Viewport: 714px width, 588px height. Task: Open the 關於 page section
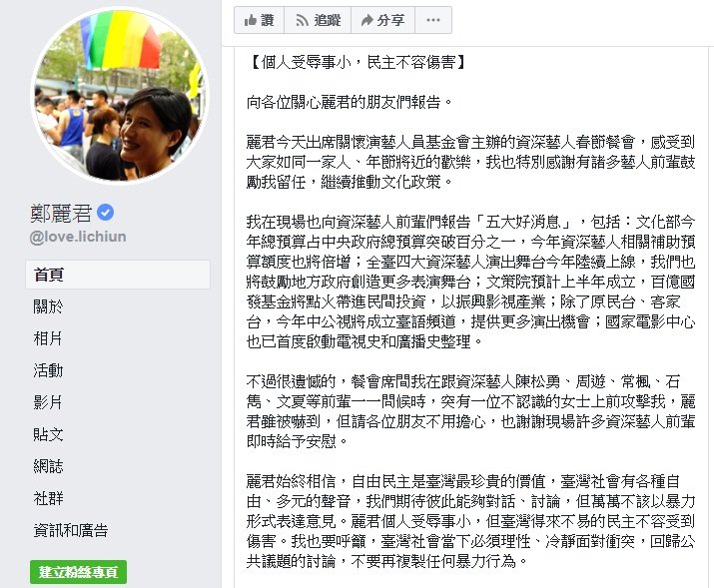[48, 306]
